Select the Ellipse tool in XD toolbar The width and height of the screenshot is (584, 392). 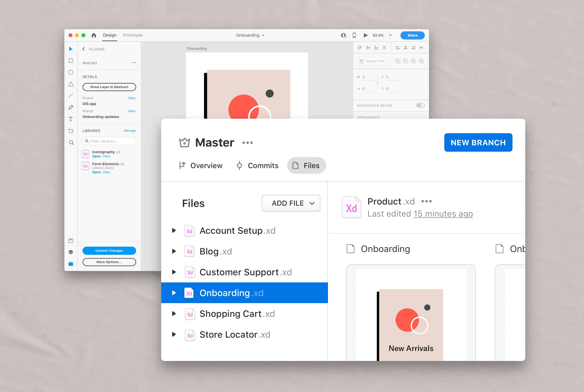71,72
